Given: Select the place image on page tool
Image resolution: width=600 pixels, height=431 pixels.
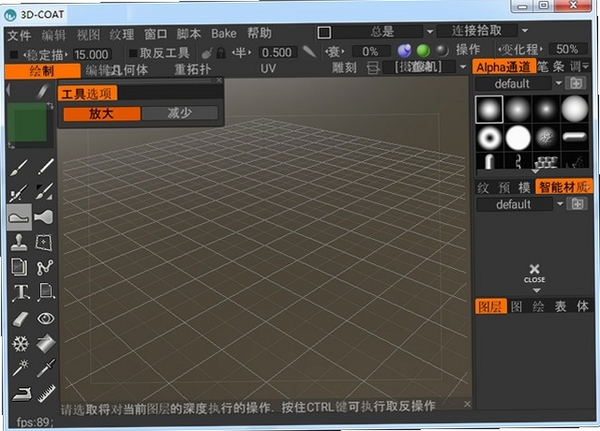Looking at the screenshot, I should 46,292.
